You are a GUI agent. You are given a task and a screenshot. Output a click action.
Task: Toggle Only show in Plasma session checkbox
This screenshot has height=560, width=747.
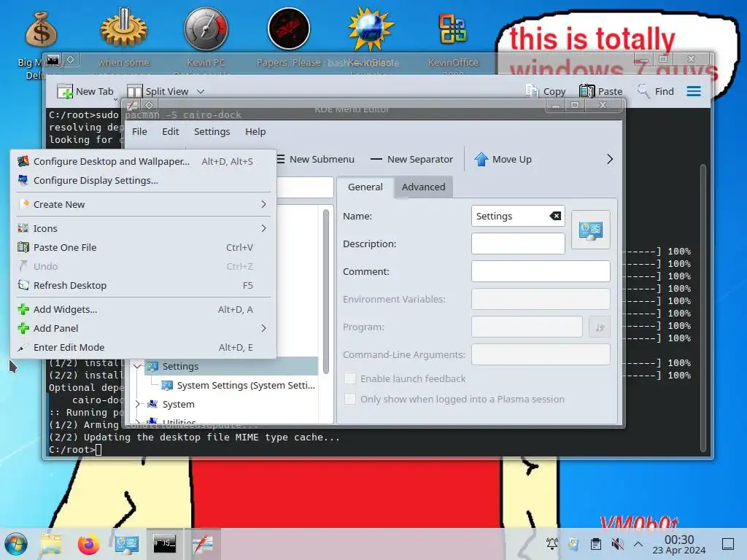coord(350,399)
